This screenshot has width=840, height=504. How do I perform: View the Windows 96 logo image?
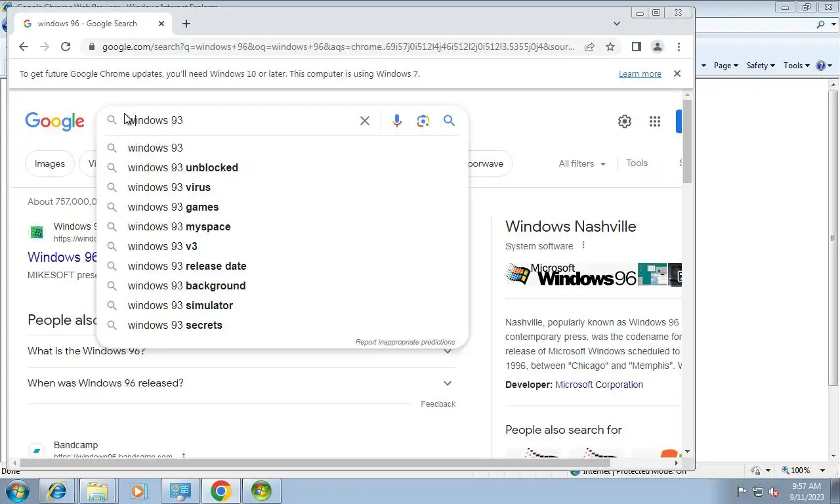(571, 274)
